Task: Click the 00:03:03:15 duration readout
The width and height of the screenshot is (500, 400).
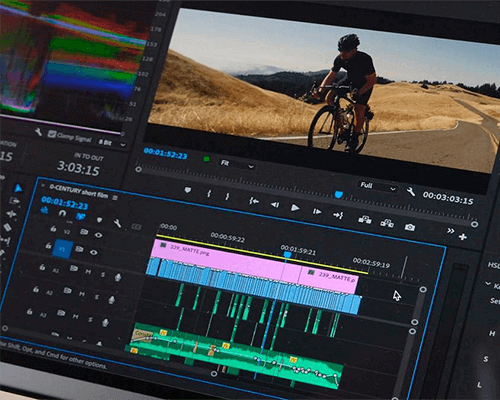Action: (448, 198)
